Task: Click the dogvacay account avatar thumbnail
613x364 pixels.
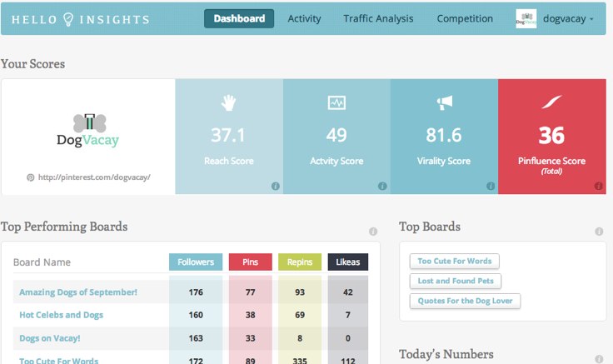Action: (526, 19)
